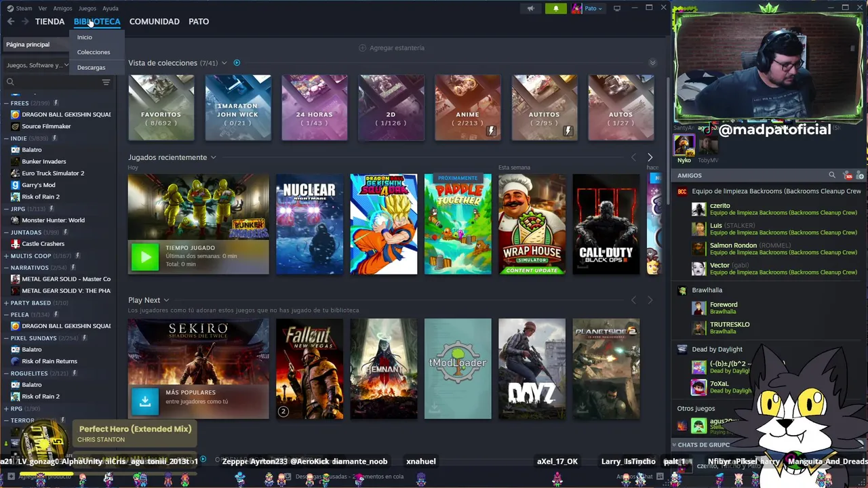
Task: Open the Pato profile avatar in title bar
Action: click(576, 8)
